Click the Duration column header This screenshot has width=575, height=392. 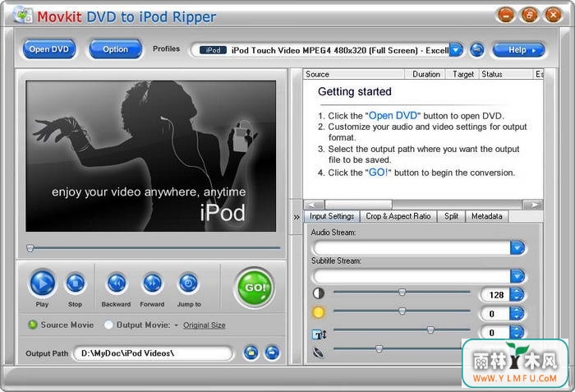pos(425,74)
